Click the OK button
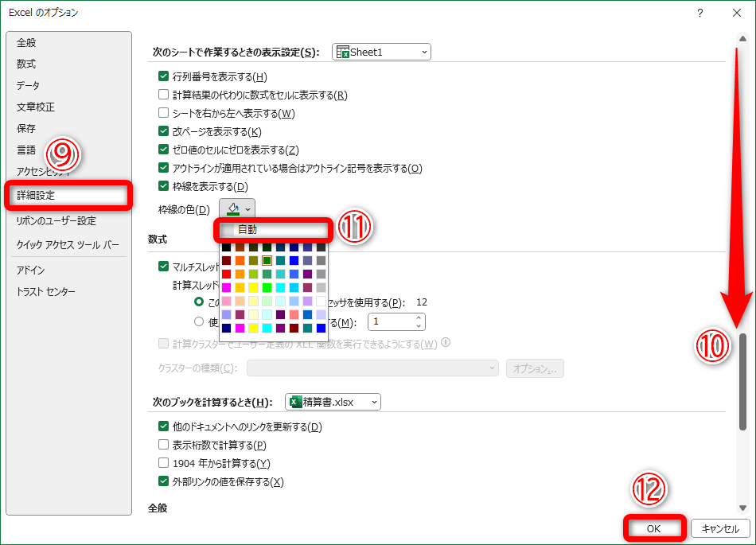756x545 pixels. coord(653,527)
